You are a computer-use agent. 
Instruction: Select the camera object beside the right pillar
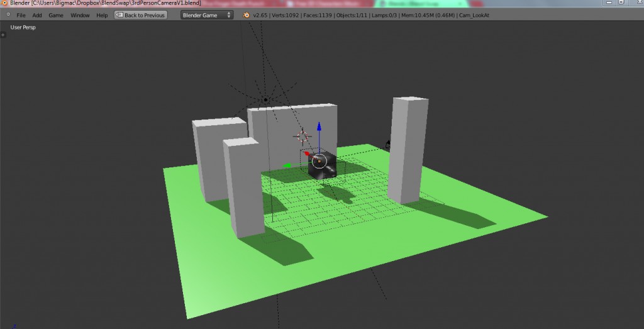tap(387, 144)
